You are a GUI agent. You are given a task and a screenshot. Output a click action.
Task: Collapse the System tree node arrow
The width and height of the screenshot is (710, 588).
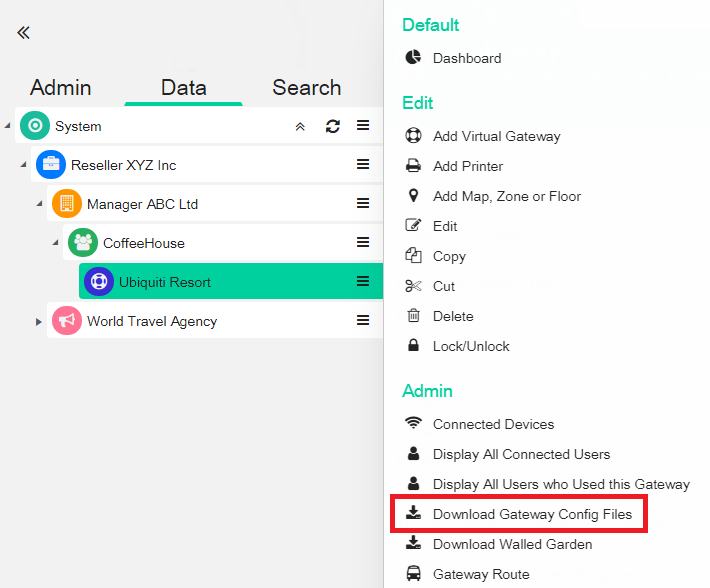point(8,126)
